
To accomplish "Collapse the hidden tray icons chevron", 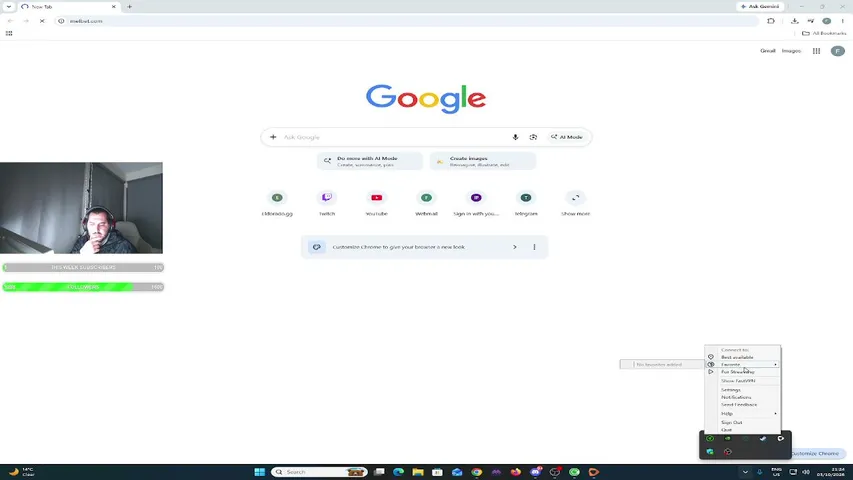I will pos(745,472).
